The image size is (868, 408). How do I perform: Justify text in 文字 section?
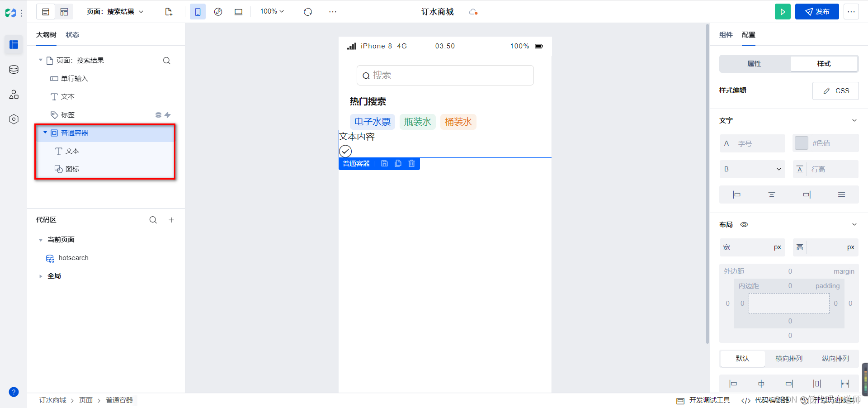(841, 195)
